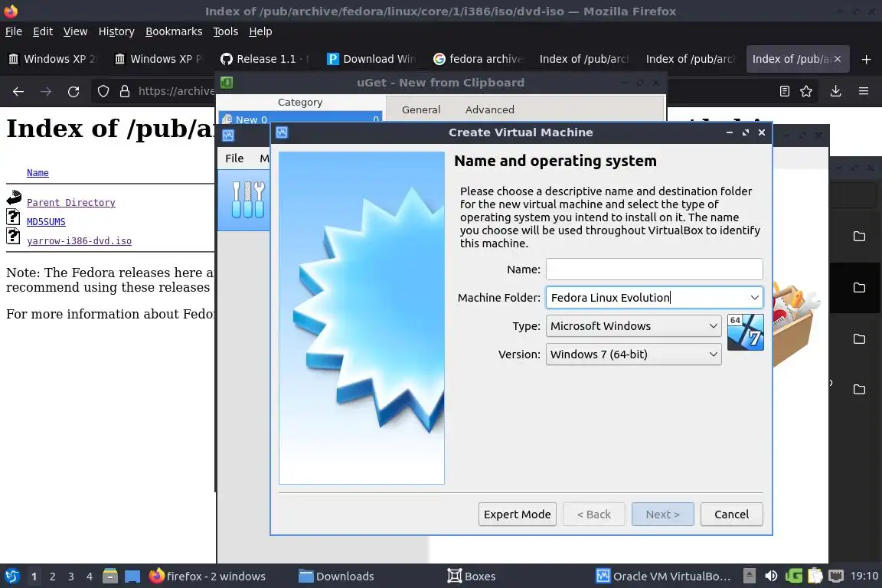Click the Create Virtual Machine title icon
The height and width of the screenshot is (588, 882).
tap(282, 132)
